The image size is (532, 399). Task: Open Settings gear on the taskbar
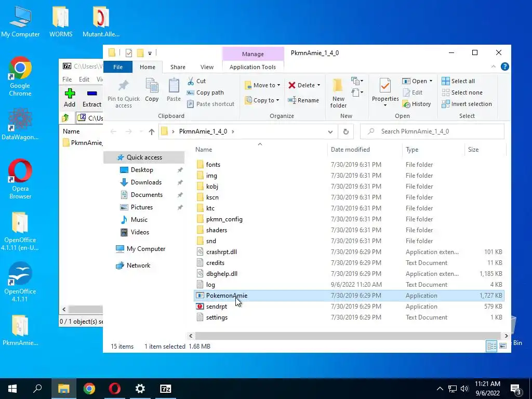tap(140, 389)
